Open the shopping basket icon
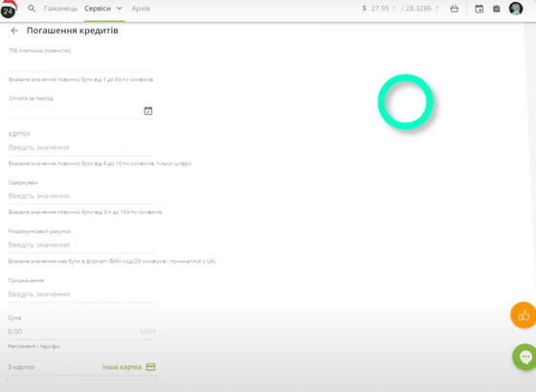 (454, 9)
